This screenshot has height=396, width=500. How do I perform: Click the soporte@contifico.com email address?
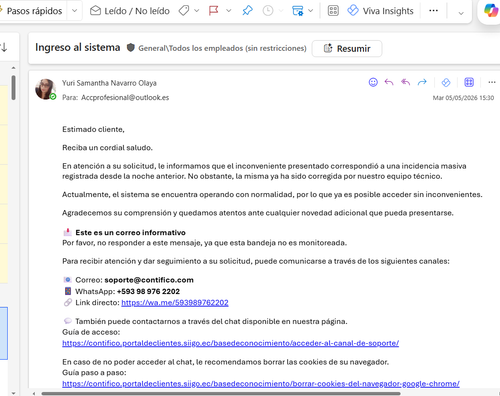(149, 280)
